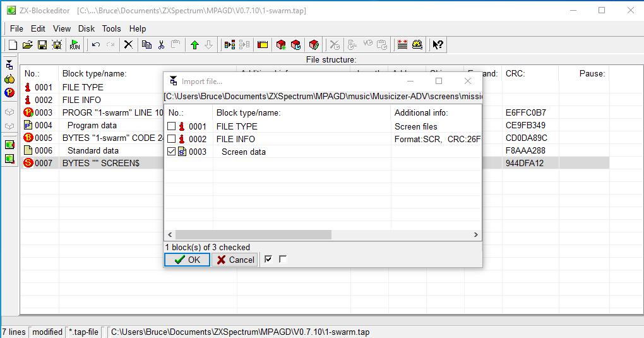Screen dimensions: 644x338
Task: Click the highlighted floppy Save As icon
Action: (57, 44)
